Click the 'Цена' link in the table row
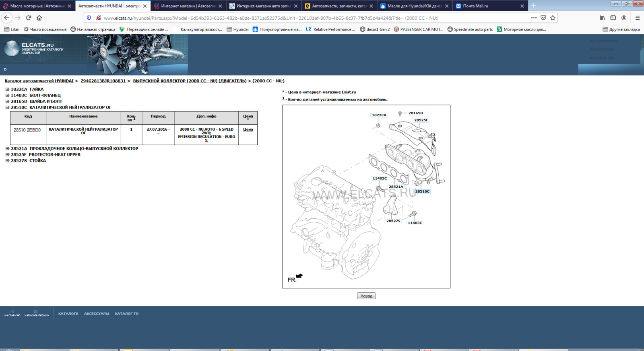 coord(248,129)
